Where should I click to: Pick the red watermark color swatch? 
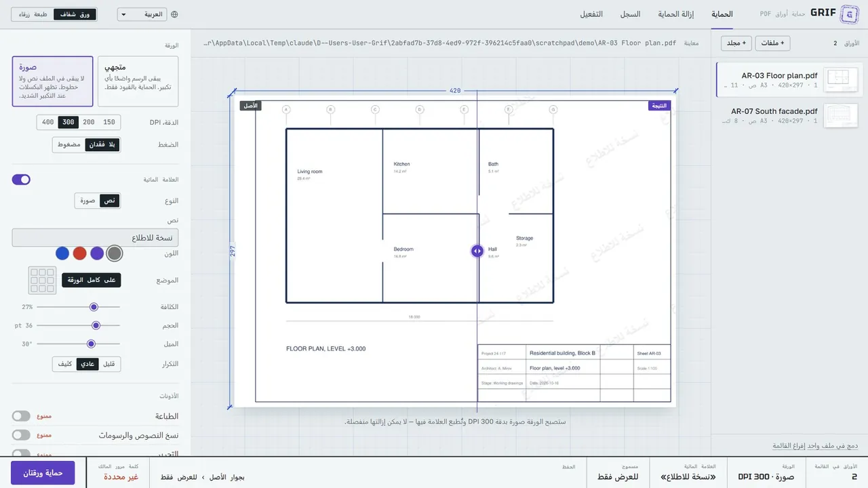point(79,253)
